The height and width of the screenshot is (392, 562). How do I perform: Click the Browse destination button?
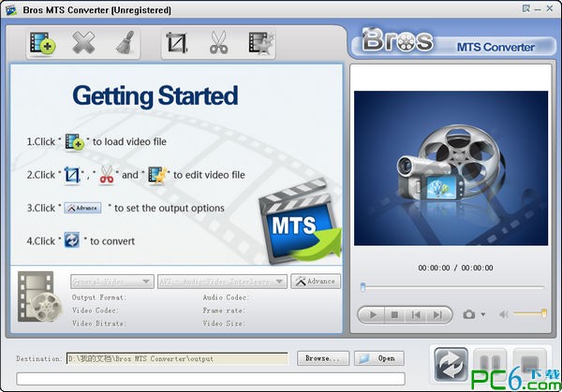tap(322, 358)
